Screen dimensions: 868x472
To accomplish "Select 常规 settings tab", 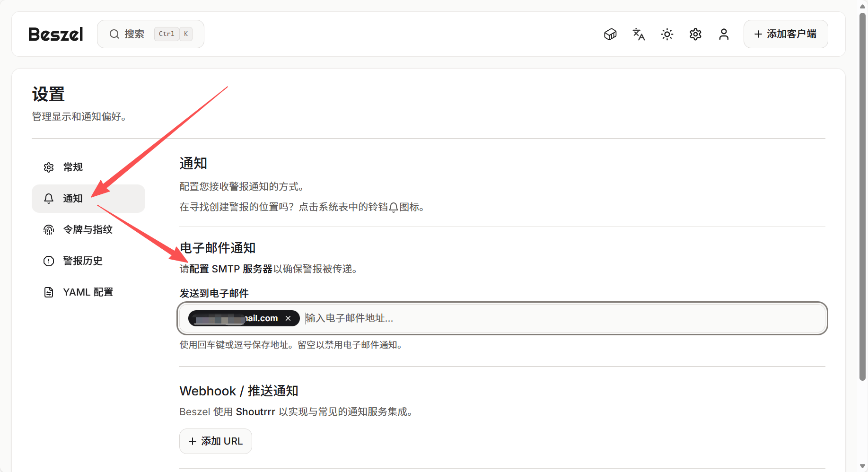I will [x=73, y=167].
